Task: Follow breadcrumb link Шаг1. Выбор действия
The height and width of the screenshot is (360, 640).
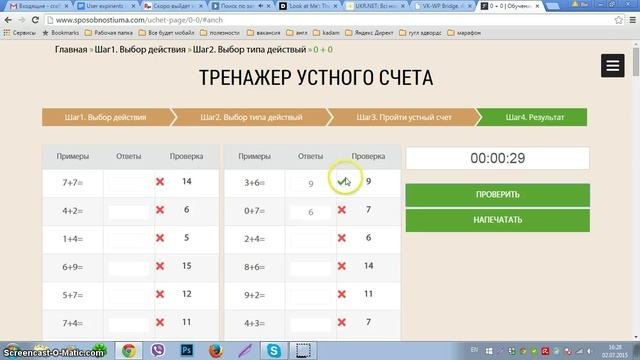Action: coord(140,49)
